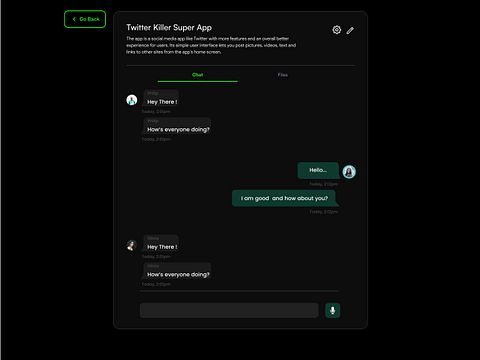480x360 pixels.
Task: Open lower sender's avatar photo
Action: [x=132, y=245]
